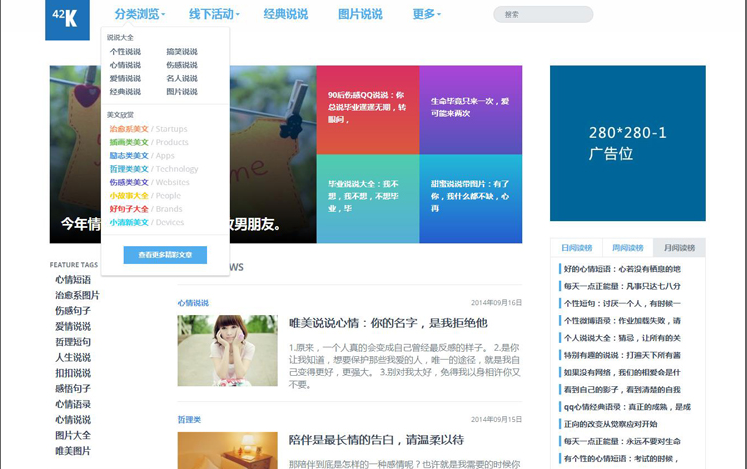Open ranking item 正向的改变从觉察应对开始
This screenshot has width=747, height=469.
[x=610, y=424]
